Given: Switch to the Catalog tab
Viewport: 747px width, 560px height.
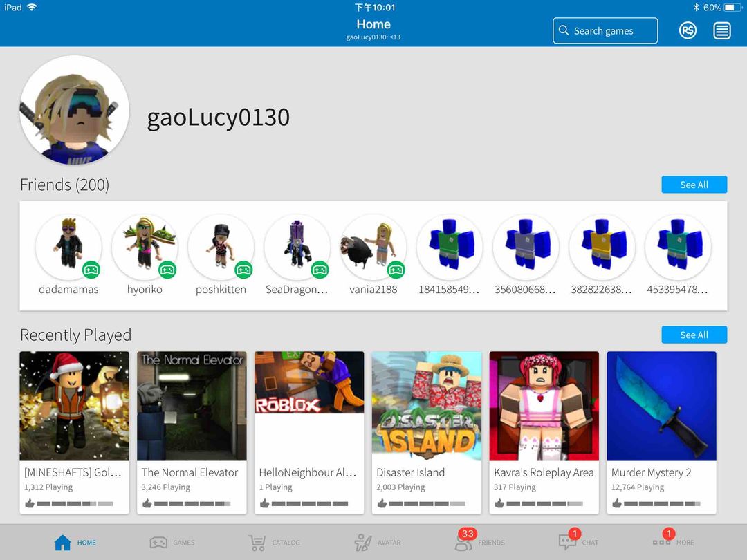Looking at the screenshot, I should (274, 543).
